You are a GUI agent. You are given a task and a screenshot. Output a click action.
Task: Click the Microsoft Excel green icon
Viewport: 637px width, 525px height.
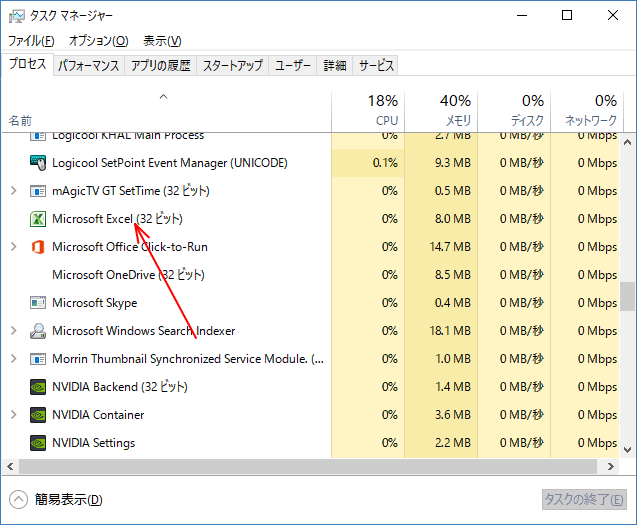coord(38,219)
